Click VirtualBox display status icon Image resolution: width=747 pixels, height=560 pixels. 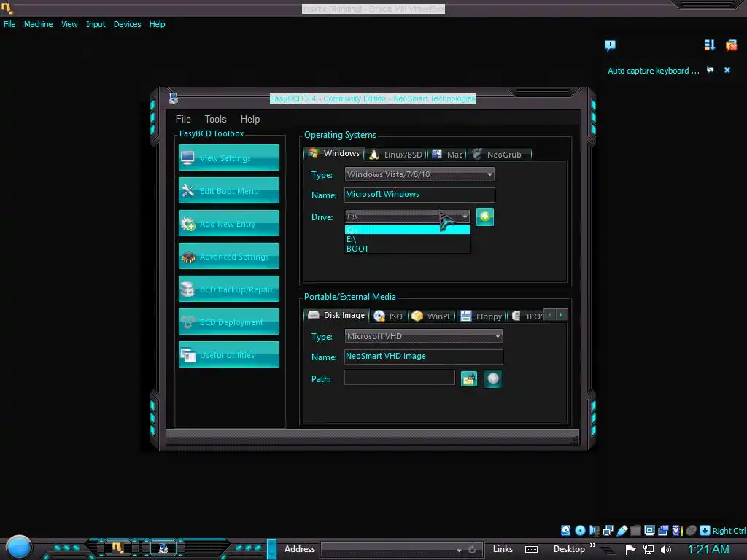pyautogui.click(x=649, y=531)
